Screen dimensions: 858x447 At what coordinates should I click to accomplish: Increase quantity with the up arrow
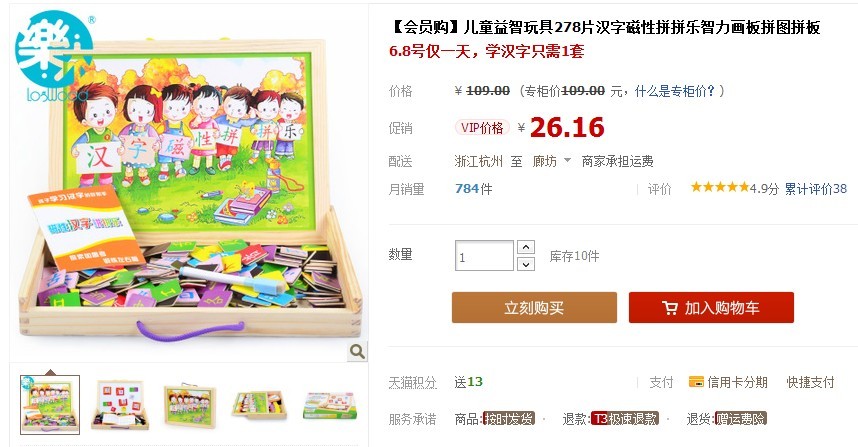[525, 247]
